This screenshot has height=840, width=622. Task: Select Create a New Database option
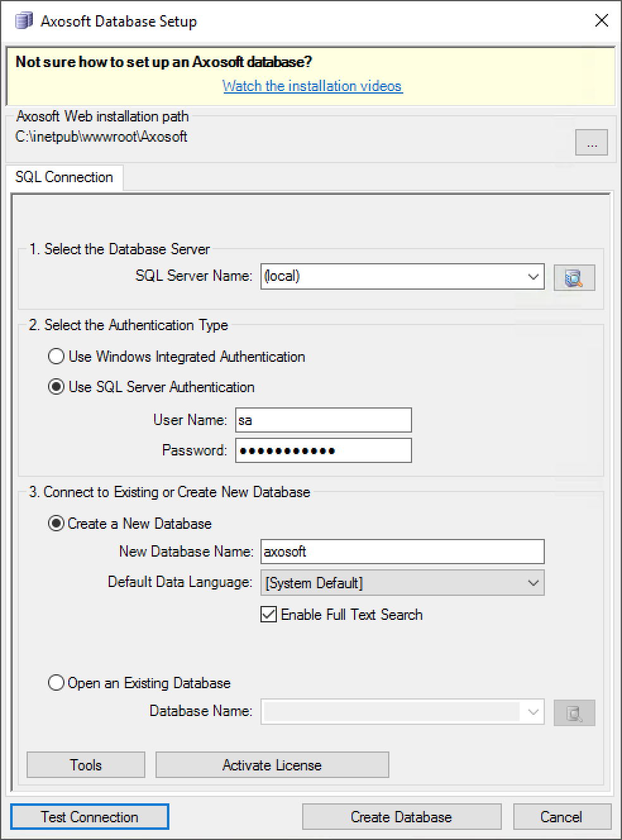pos(56,523)
